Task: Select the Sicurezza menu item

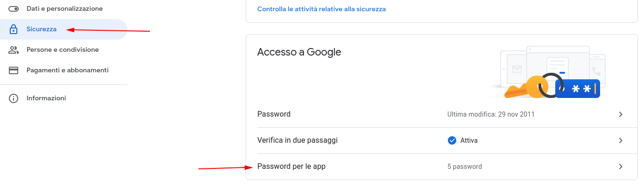Action: [x=42, y=29]
